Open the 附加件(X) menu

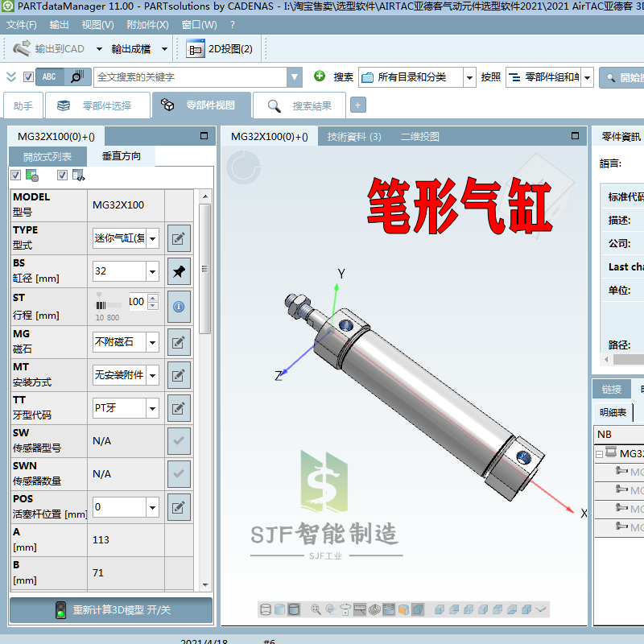click(147, 25)
